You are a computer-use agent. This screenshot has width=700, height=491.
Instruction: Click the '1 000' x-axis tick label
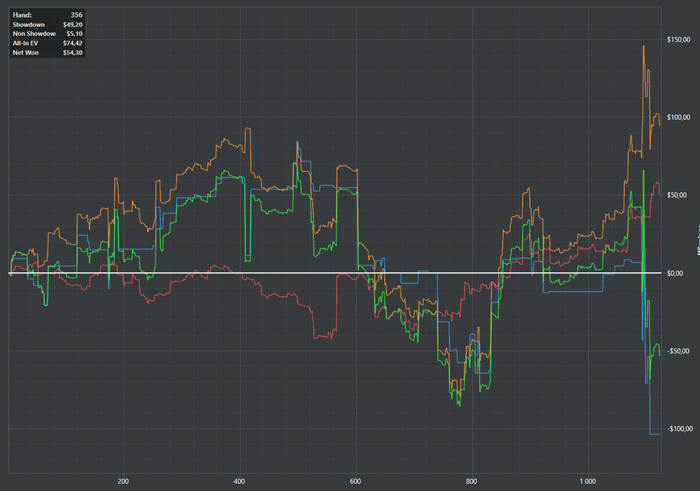pos(588,481)
